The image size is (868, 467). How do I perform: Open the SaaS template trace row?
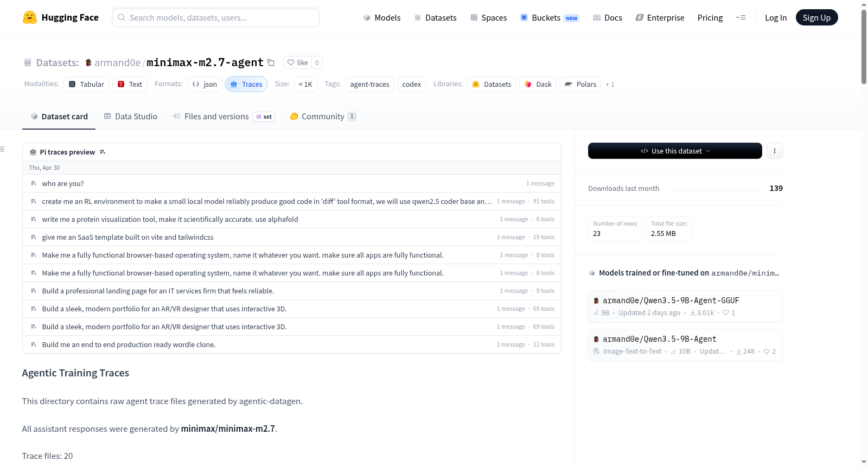292,237
